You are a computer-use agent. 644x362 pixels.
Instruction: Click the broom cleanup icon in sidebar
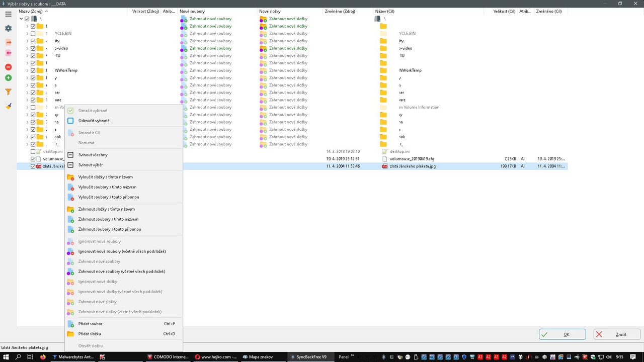[x=8, y=106]
